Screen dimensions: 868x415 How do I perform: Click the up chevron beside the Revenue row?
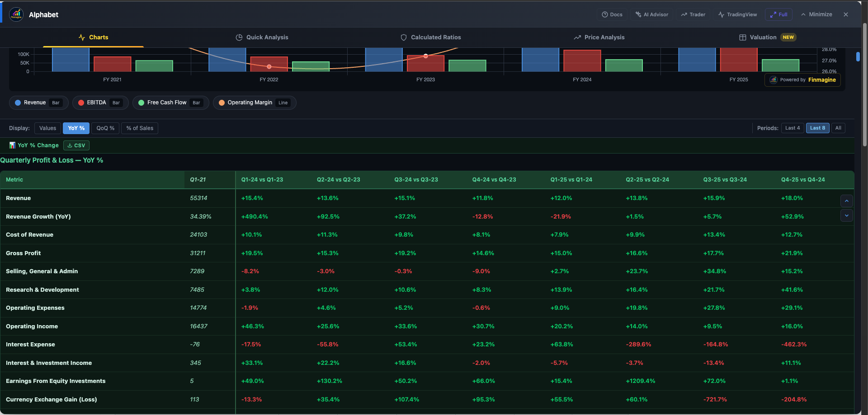pyautogui.click(x=847, y=201)
